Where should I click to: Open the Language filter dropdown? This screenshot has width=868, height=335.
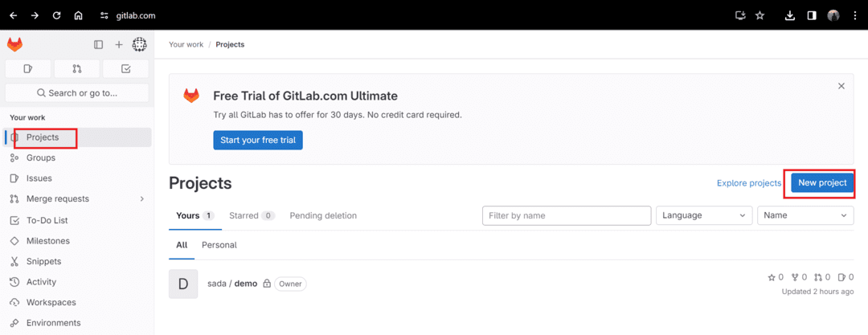click(704, 215)
